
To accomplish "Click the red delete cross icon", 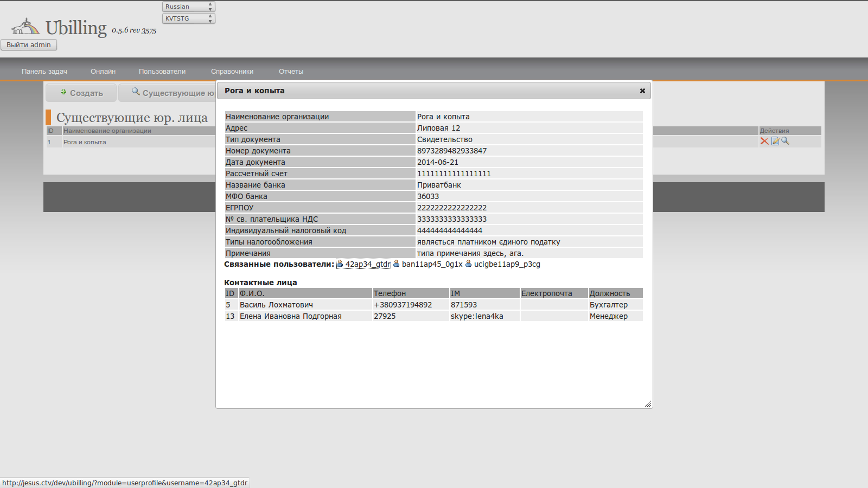I will click(764, 141).
